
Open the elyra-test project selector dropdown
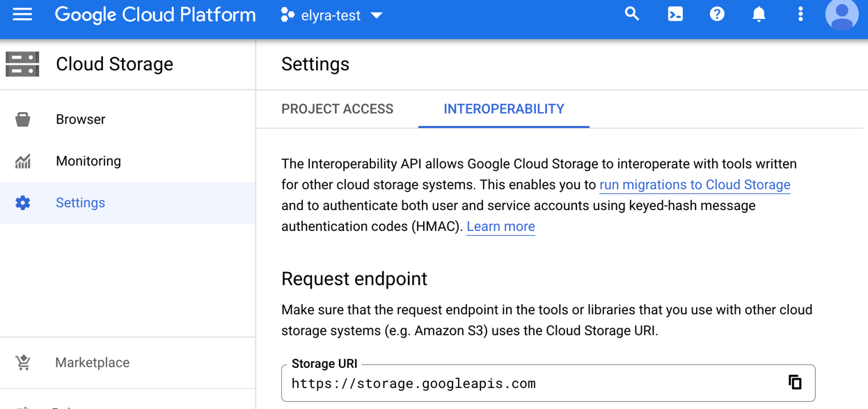(x=331, y=15)
